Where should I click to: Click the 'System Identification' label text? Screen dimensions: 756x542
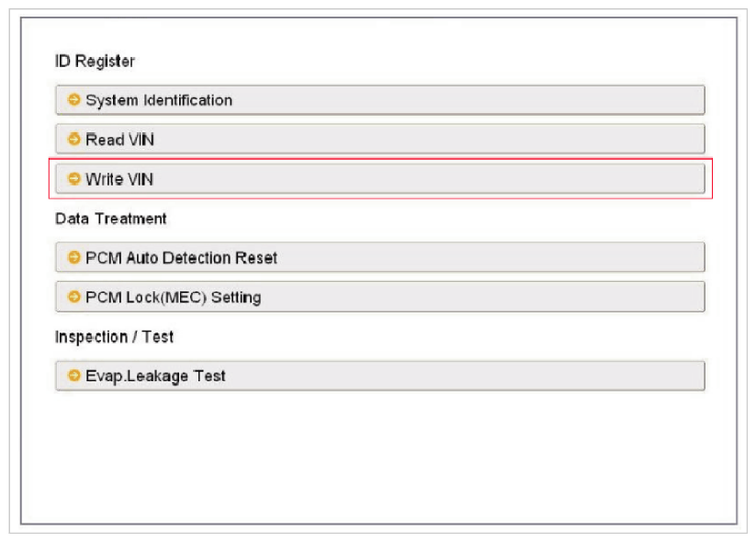pyautogui.click(x=159, y=100)
